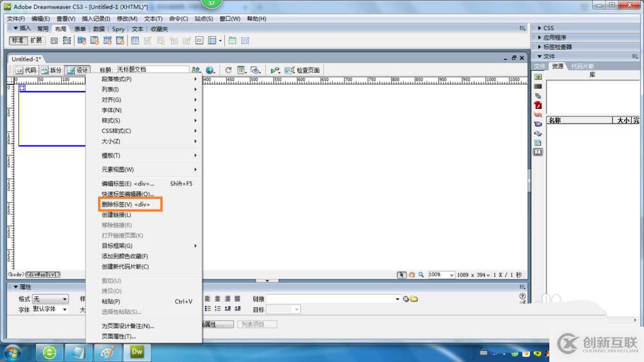644x362 pixels.
Task: Enable Standard mode (标准)
Action: pyautogui.click(x=17, y=41)
